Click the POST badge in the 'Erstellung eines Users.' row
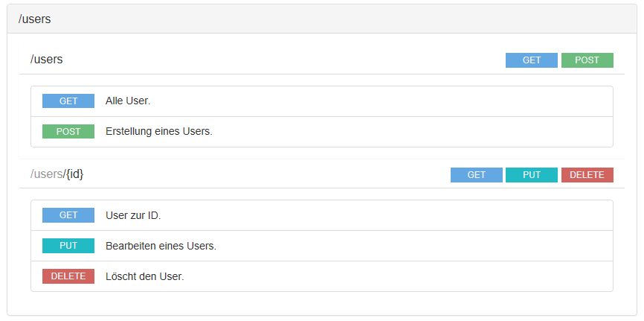This screenshot has width=644, height=321. (x=68, y=132)
